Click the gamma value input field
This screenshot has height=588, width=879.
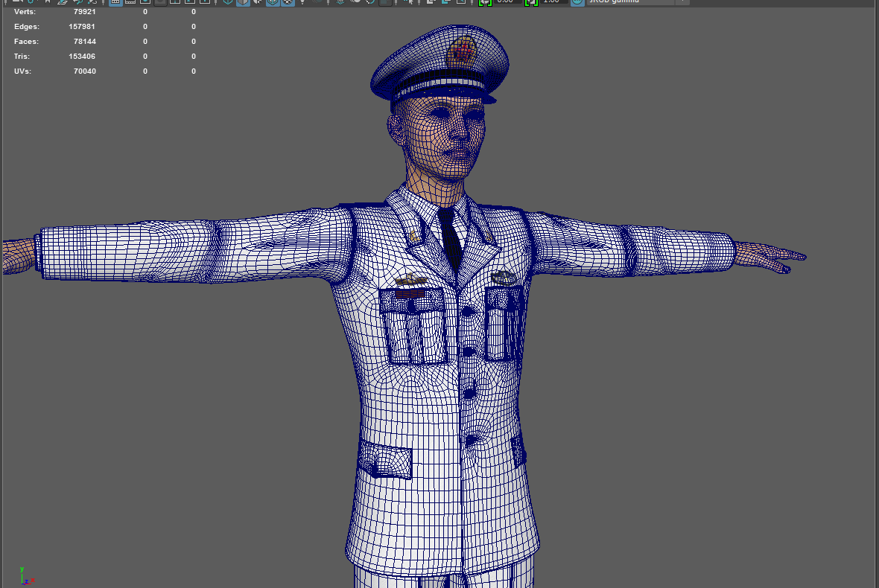[552, 2]
